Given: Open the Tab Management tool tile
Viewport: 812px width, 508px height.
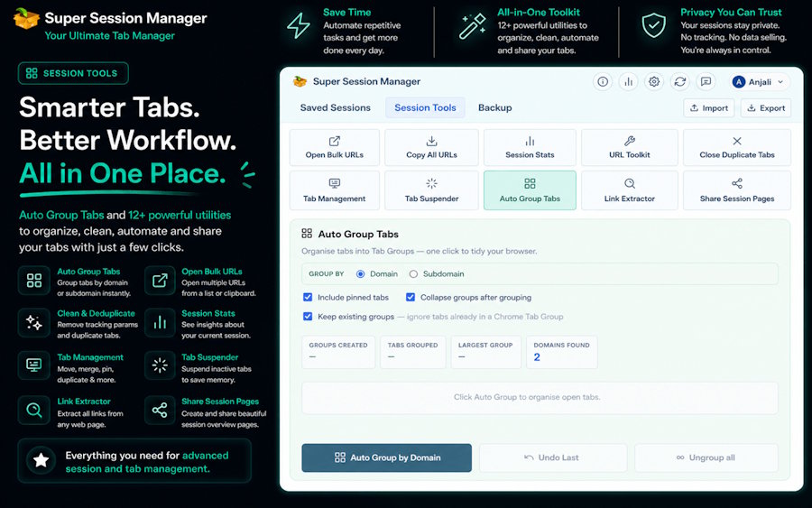Looking at the screenshot, I should tap(335, 190).
